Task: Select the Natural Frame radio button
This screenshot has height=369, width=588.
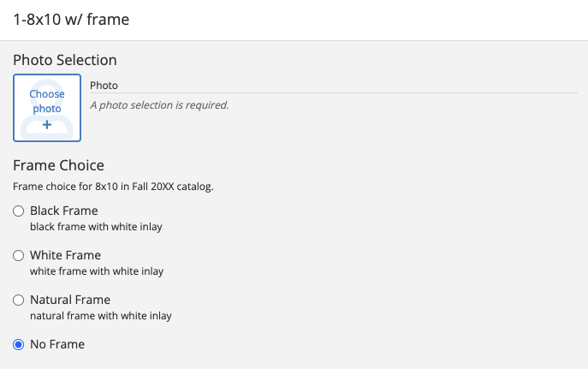Action: pyautogui.click(x=18, y=300)
